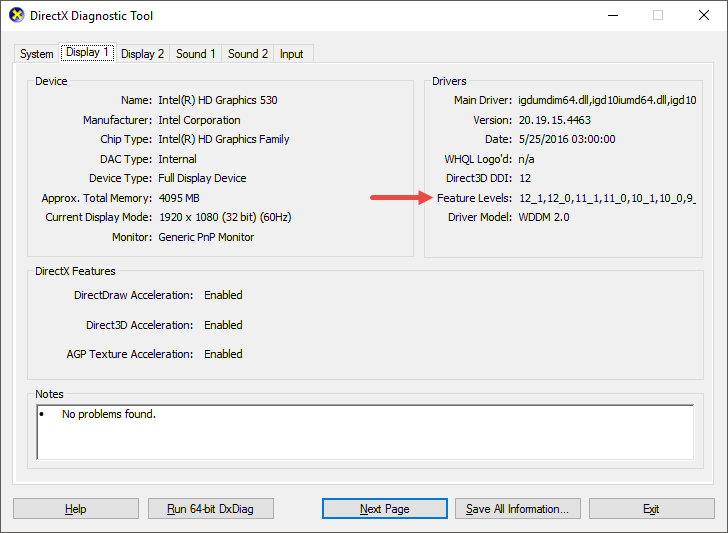
Task: Switch to the System tab
Action: pos(36,54)
